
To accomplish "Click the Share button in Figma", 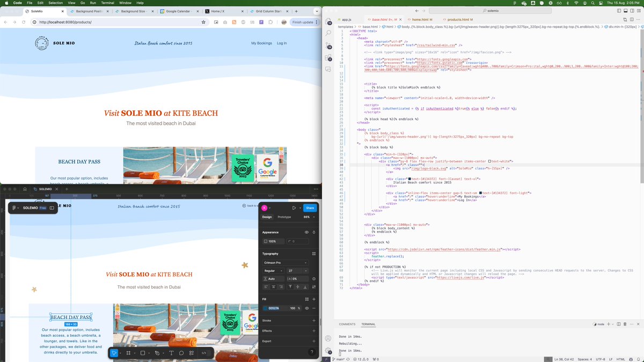I will click(x=310, y=208).
